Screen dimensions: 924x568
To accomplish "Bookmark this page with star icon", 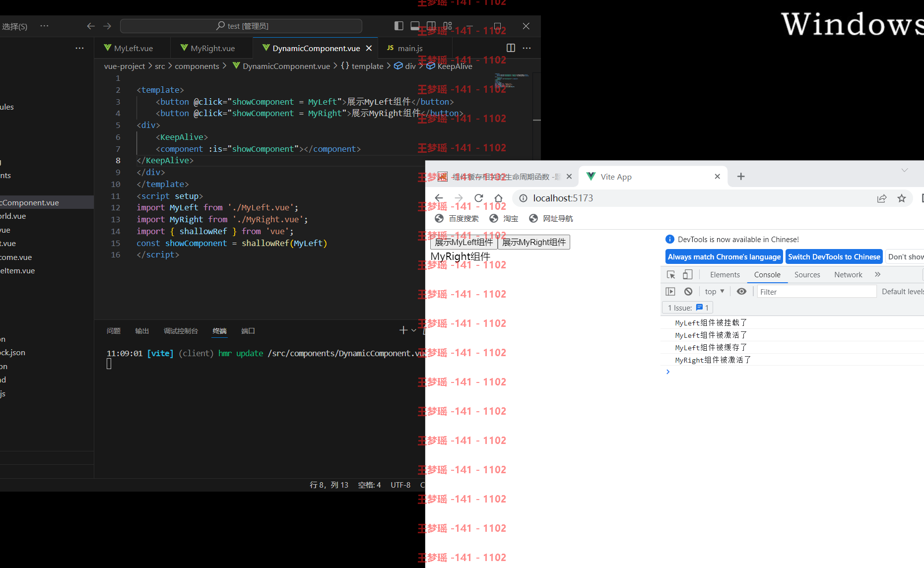I will (x=902, y=198).
